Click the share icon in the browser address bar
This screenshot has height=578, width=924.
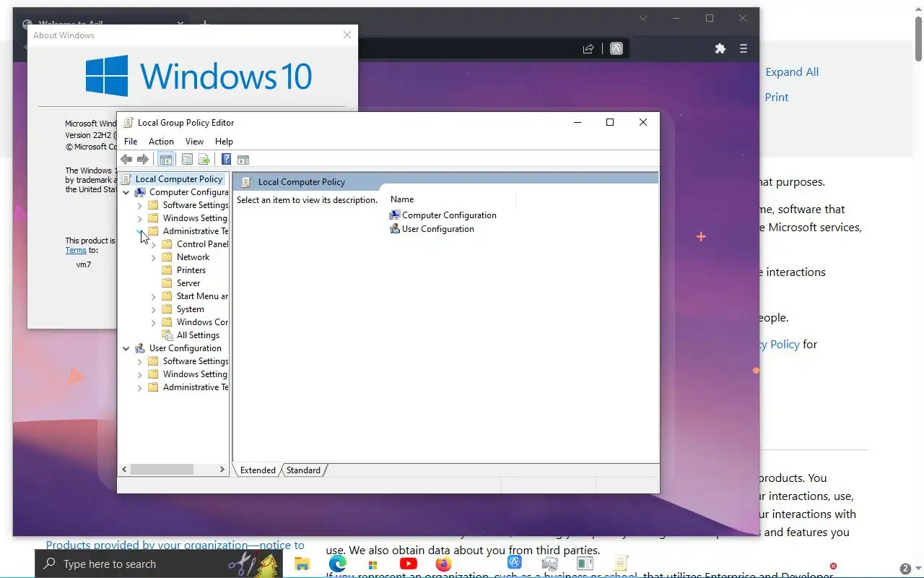point(588,48)
